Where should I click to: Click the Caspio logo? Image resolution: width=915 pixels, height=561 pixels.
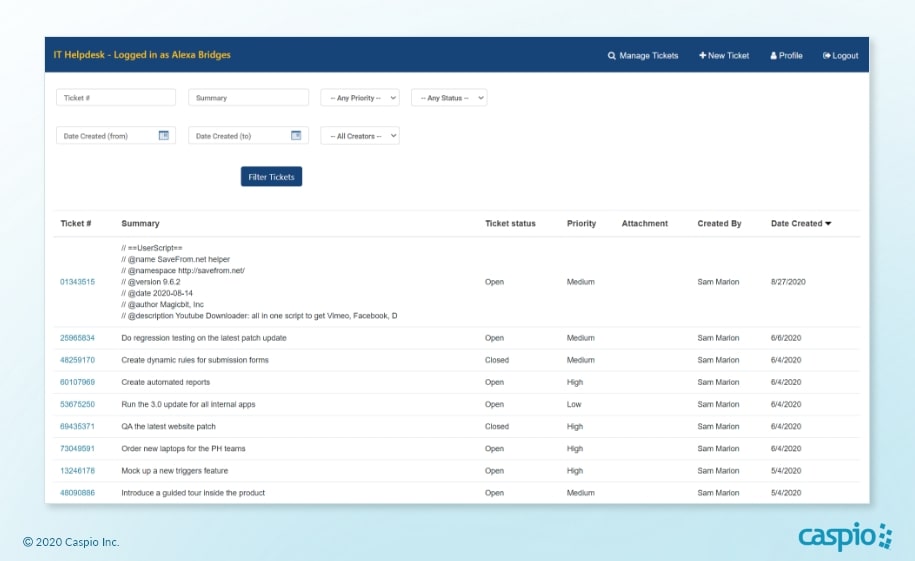[x=845, y=537]
